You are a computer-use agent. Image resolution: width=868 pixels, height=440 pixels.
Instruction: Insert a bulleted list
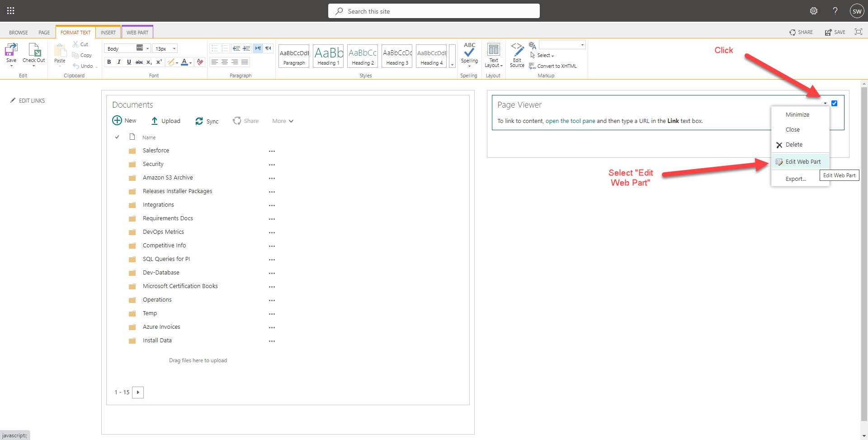click(x=215, y=48)
